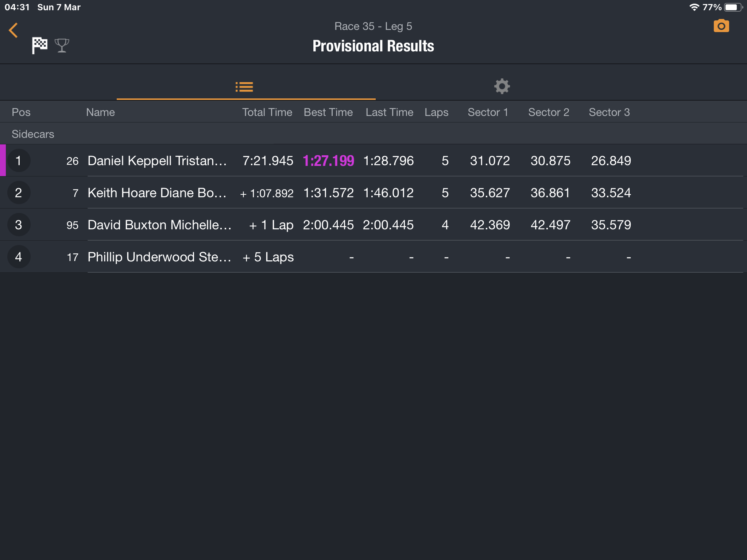Select the Sector 1 column header
This screenshot has width=747, height=560.
point(488,112)
